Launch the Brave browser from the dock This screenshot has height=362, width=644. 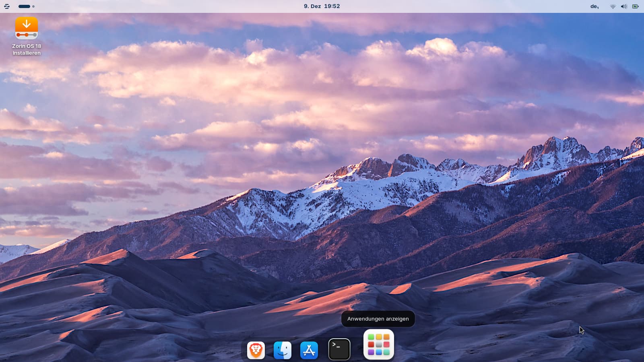(256, 350)
